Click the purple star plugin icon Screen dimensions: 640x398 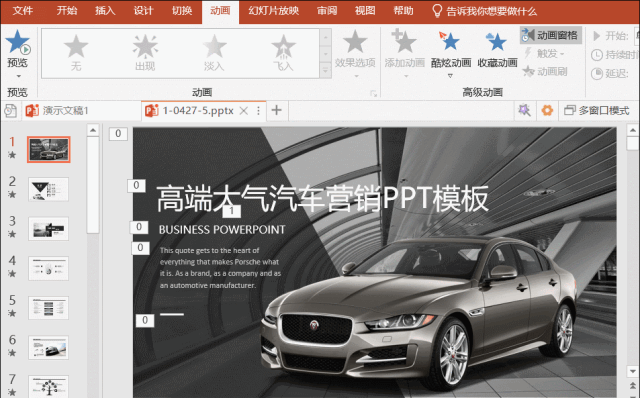coord(524,110)
